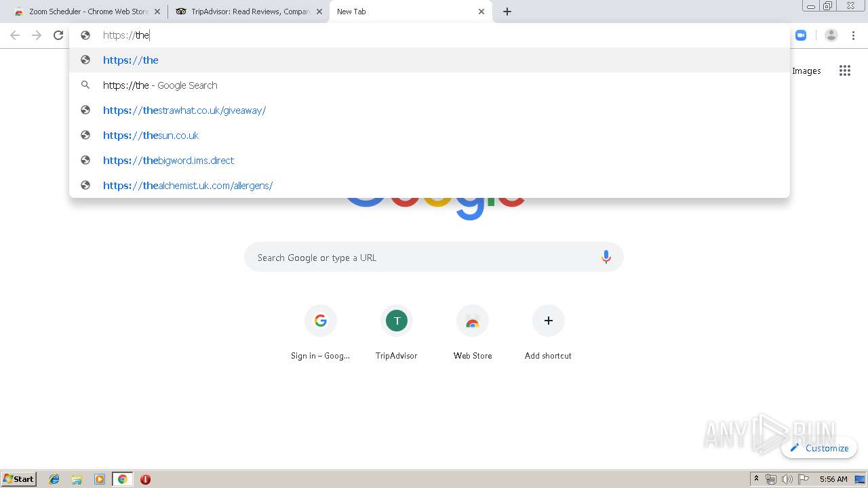Select the New Tab tab

click(x=410, y=12)
